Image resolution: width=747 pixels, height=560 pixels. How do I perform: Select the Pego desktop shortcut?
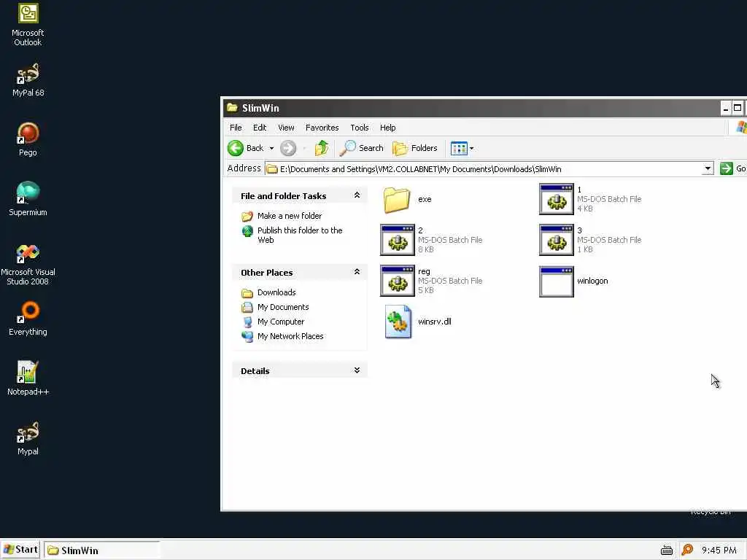point(28,139)
